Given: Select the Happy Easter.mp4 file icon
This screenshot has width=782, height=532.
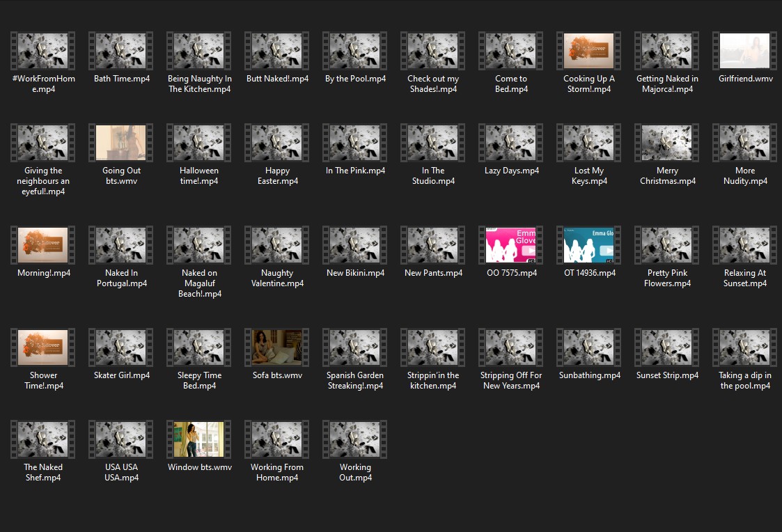Looking at the screenshot, I should coord(276,143).
